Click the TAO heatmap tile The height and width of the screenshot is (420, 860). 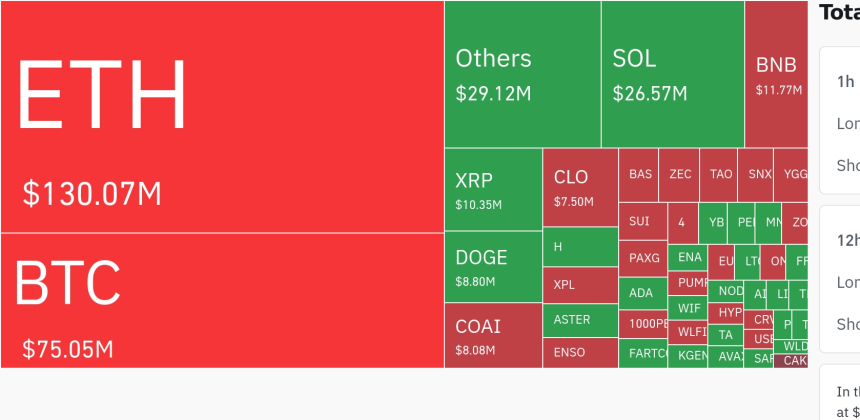720,174
